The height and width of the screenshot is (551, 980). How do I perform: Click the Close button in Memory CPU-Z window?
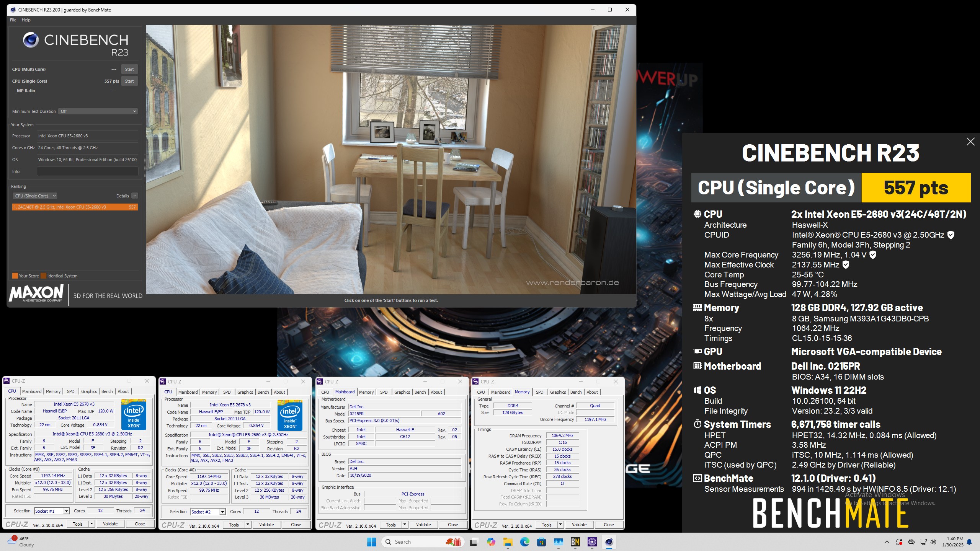(609, 525)
